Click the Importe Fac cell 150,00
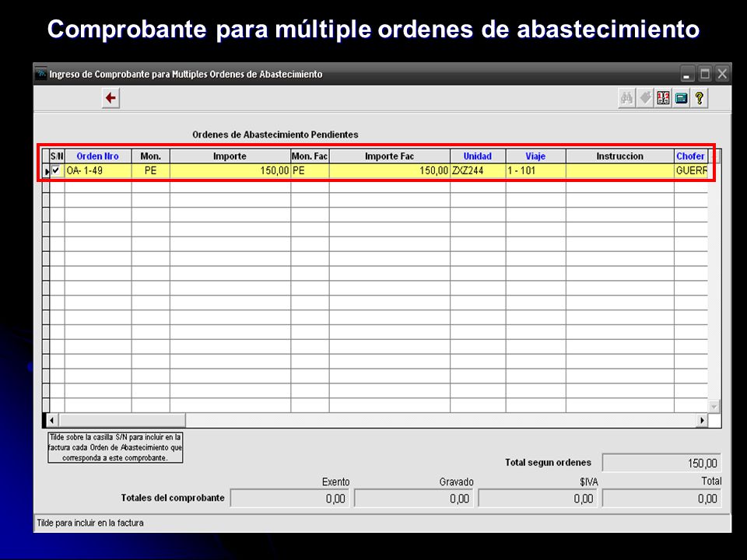 (x=389, y=171)
